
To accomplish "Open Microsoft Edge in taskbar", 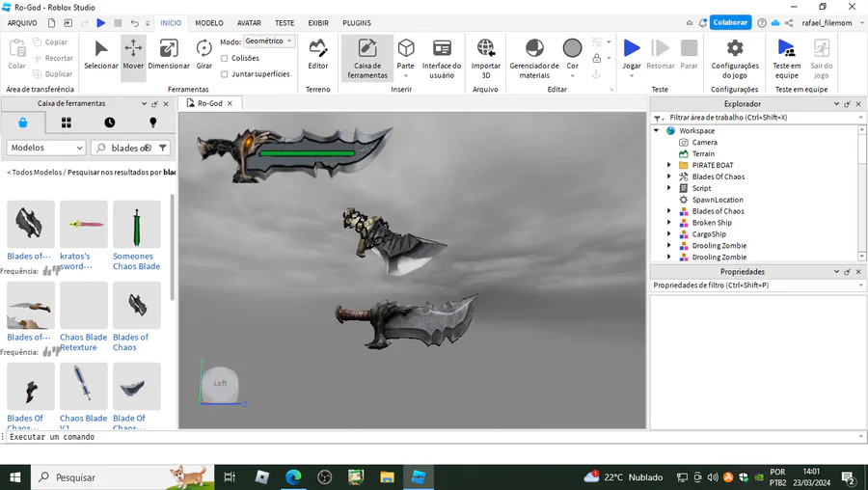I will (293, 477).
